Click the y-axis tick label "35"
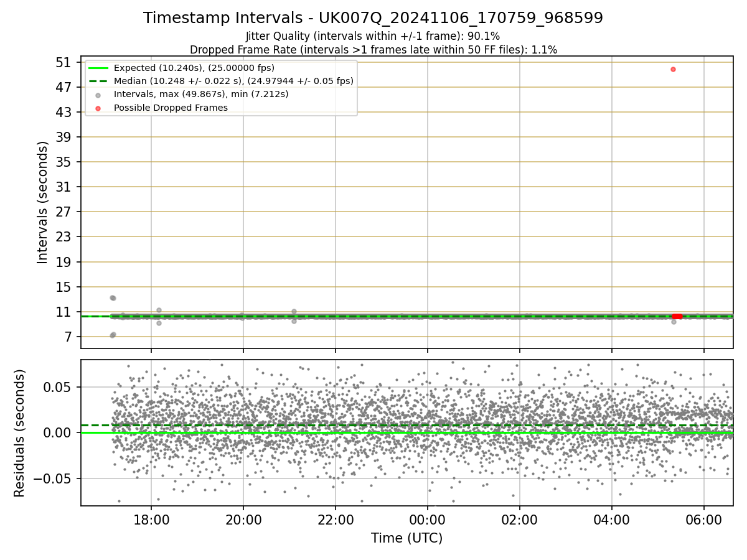The image size is (747, 560). [63, 162]
